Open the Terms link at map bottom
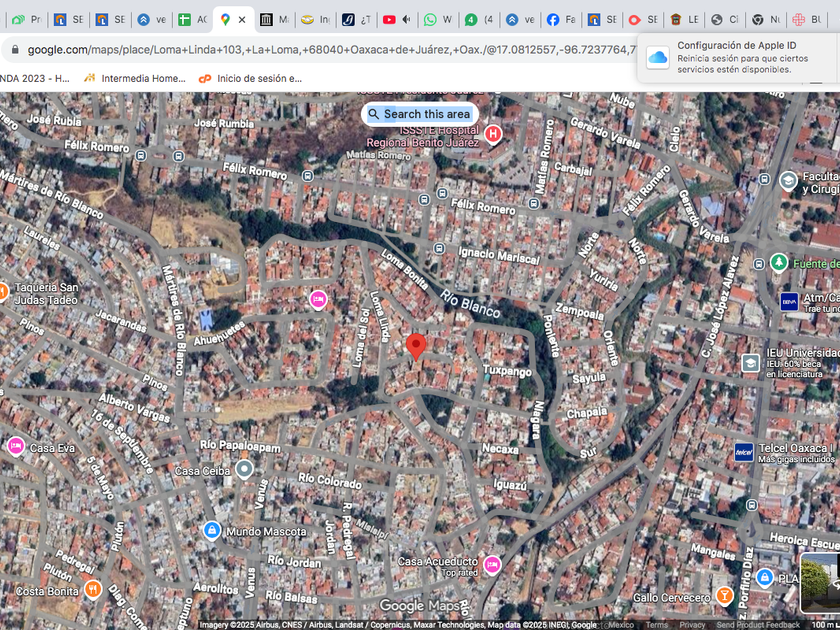Image resolution: width=840 pixels, height=630 pixels. coord(656,625)
